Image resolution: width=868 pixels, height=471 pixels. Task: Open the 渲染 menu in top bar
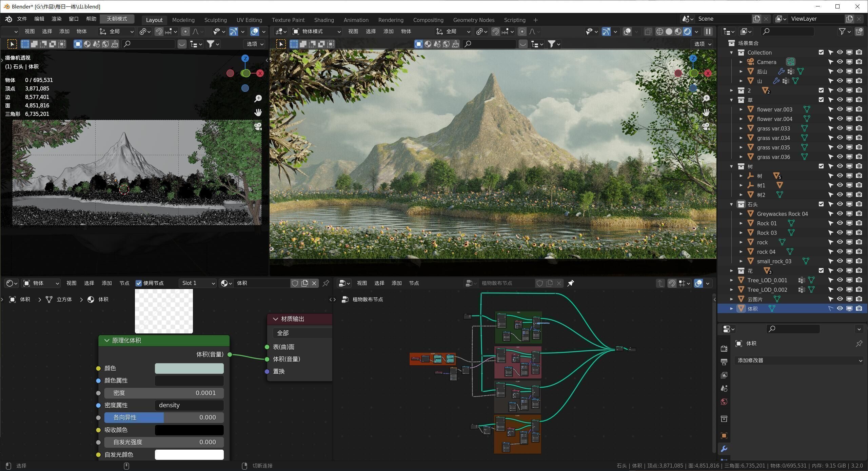[x=56, y=19]
